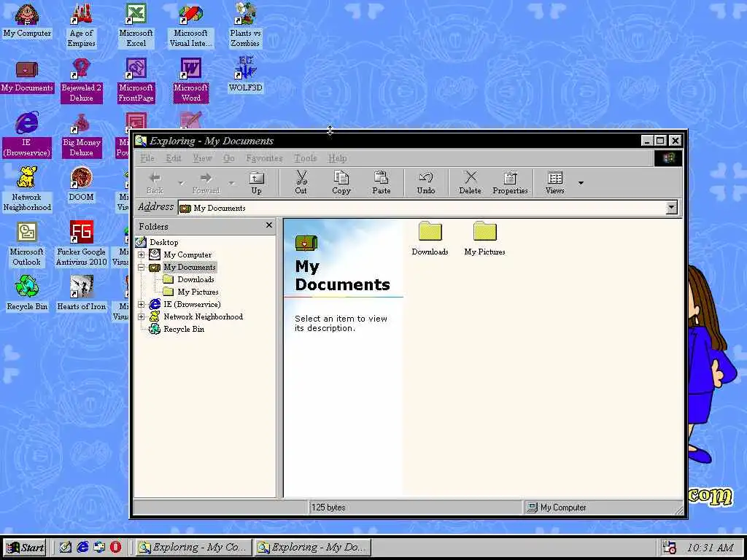
Task: Click the clock showing 10:31 AM
Action: tap(710, 548)
